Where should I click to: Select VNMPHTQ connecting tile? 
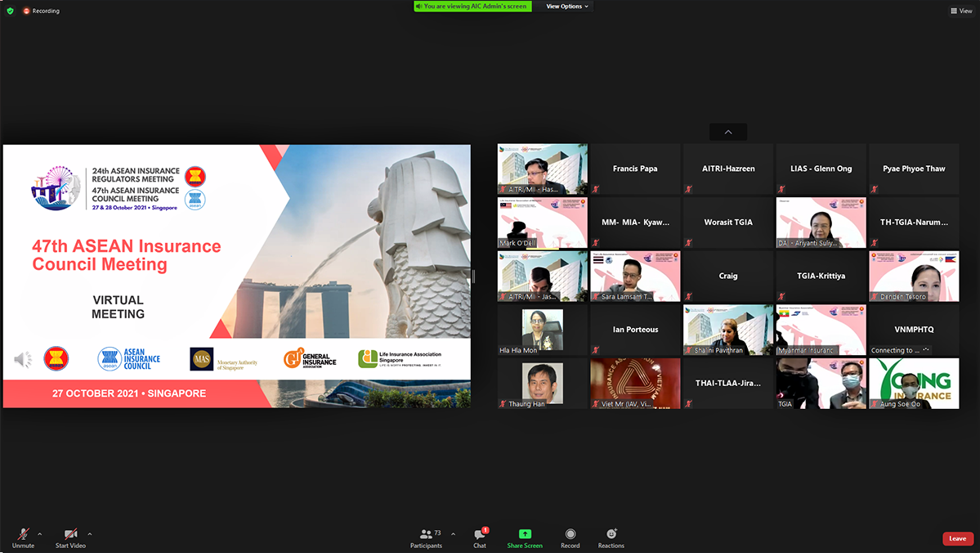pyautogui.click(x=914, y=330)
